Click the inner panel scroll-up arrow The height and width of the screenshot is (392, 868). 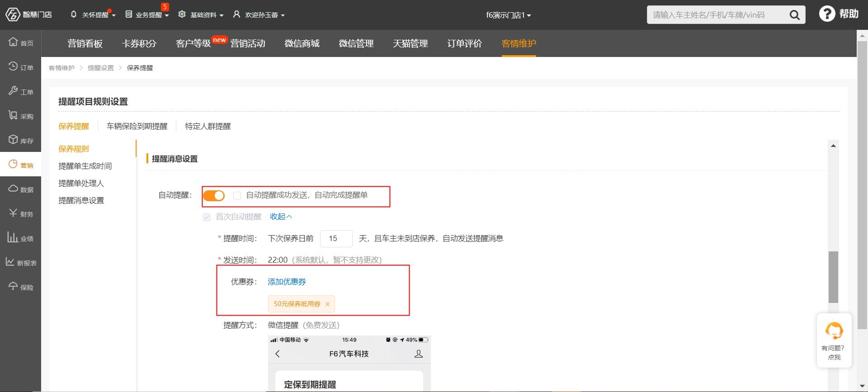[x=833, y=146]
